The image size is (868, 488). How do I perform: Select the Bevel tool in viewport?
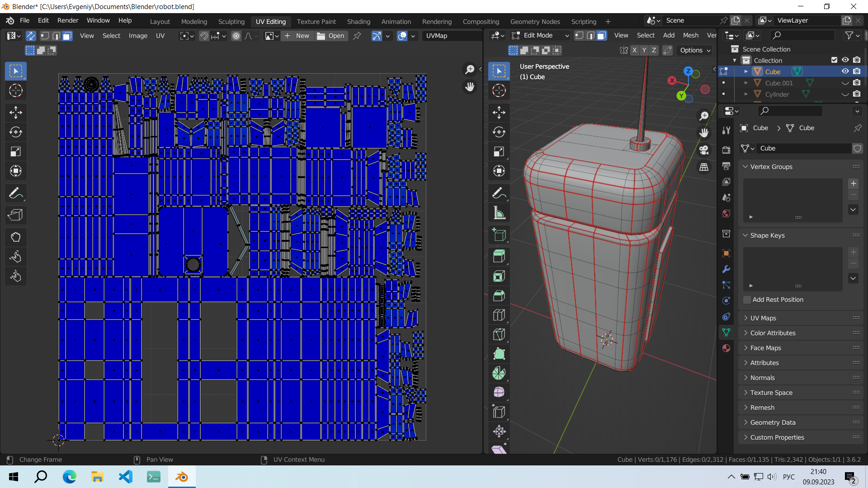499,296
